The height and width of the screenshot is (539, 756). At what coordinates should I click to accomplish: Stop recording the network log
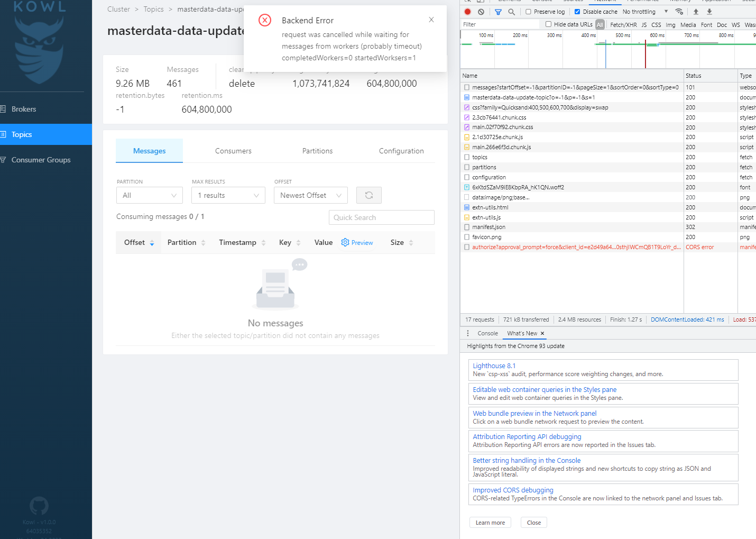tap(468, 12)
